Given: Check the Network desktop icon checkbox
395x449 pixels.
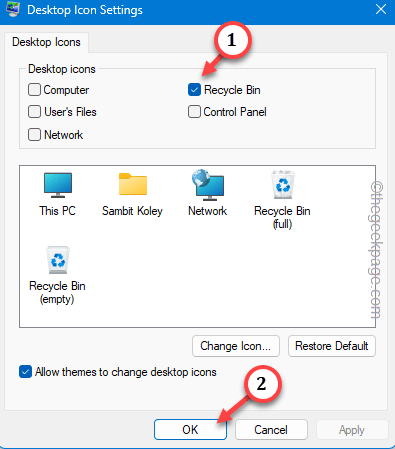Looking at the screenshot, I should [x=34, y=135].
